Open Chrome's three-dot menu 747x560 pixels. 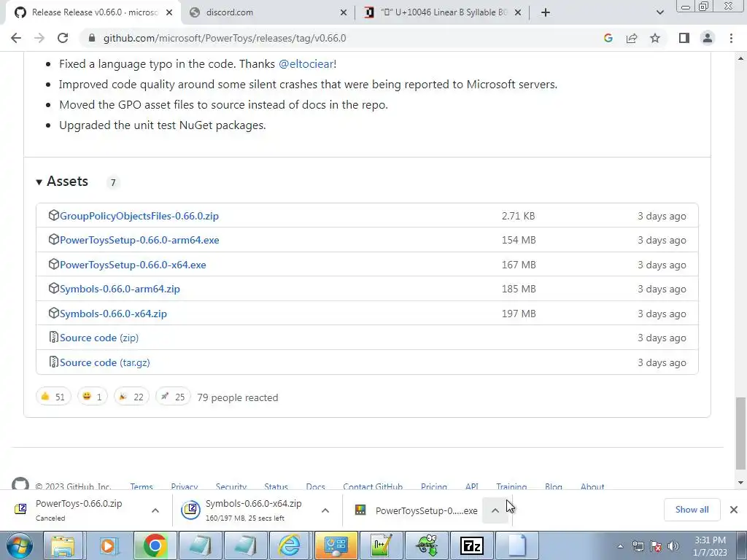pyautogui.click(x=731, y=38)
